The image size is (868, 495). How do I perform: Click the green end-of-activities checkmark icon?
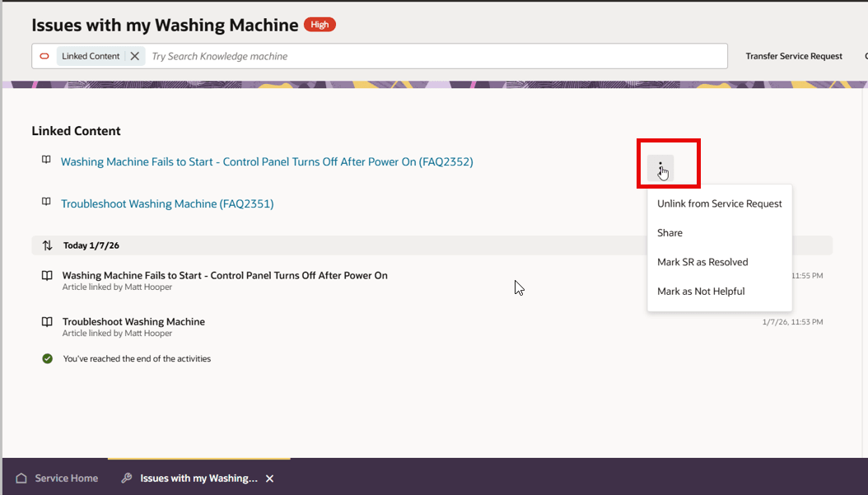click(47, 358)
